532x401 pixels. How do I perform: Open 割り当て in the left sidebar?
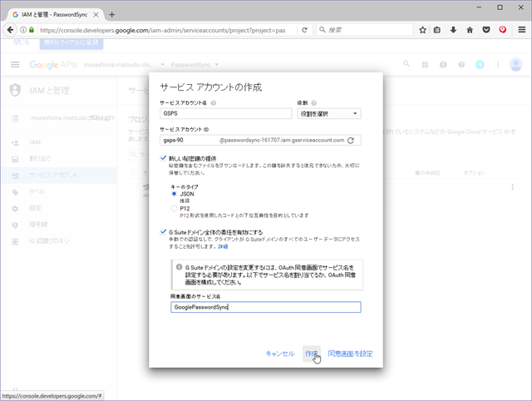click(x=59, y=159)
